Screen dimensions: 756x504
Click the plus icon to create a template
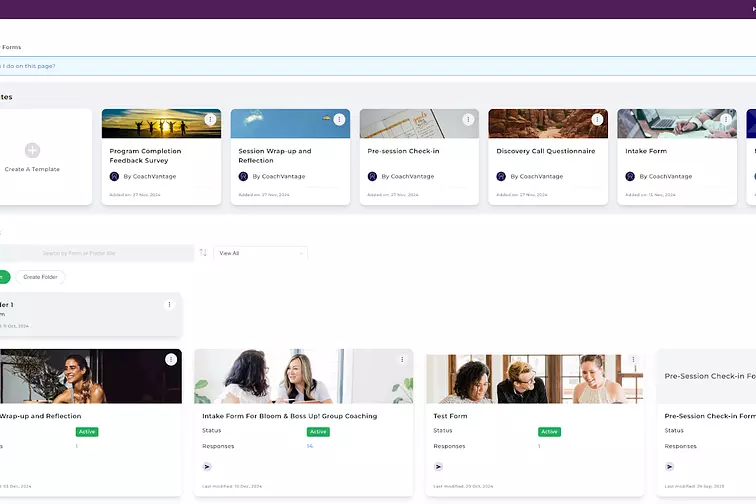pos(32,150)
